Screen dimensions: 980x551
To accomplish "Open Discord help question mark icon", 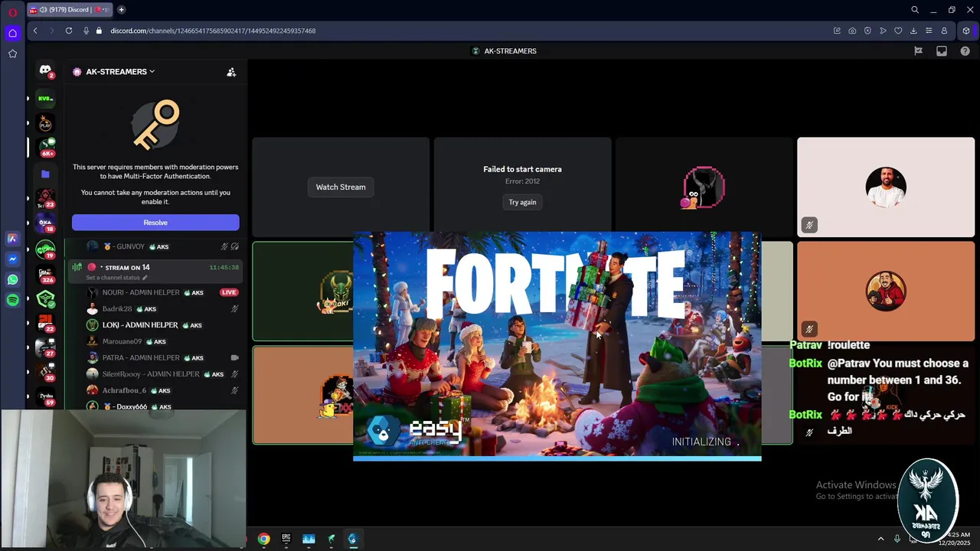I will coord(965,51).
